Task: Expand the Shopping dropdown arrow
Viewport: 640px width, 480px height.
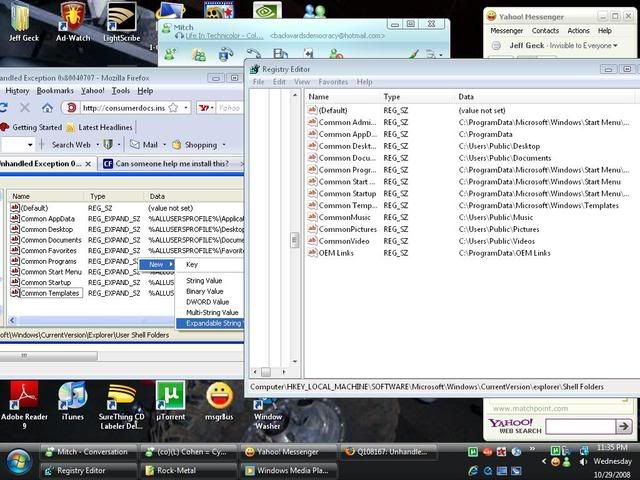Action: 224,144
